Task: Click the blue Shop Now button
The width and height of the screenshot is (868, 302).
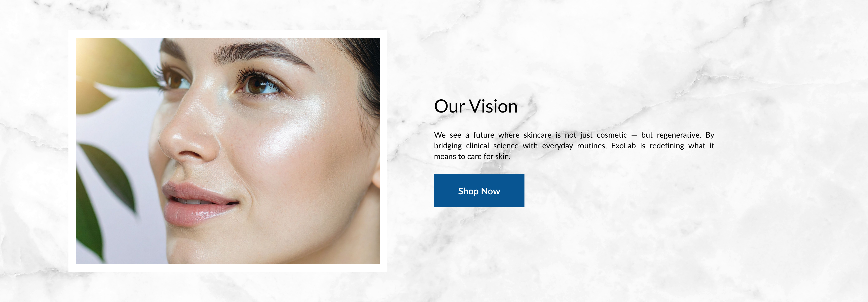Action: click(479, 191)
